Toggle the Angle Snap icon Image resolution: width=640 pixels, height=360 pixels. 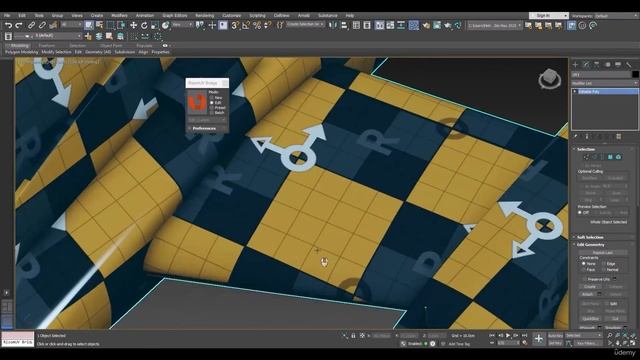246,25
